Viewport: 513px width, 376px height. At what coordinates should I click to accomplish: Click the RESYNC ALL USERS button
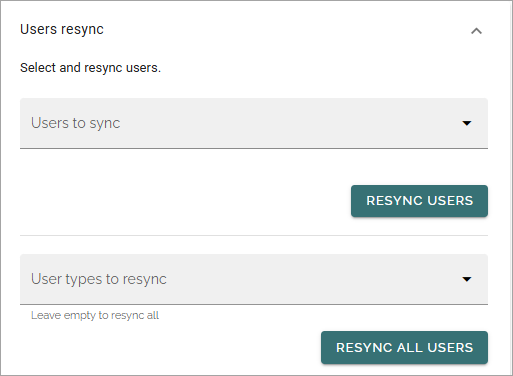click(x=404, y=347)
